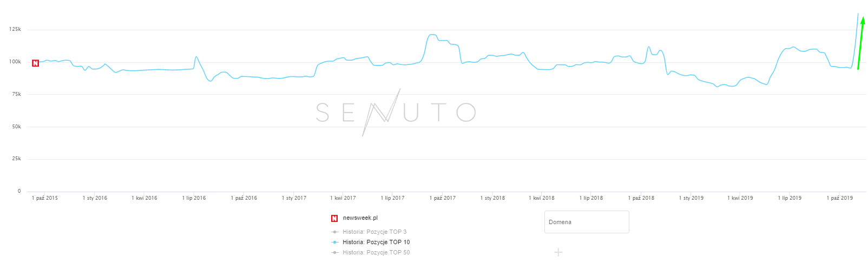Toggle the Historia: Pozycje TOP 10 series

click(376, 242)
